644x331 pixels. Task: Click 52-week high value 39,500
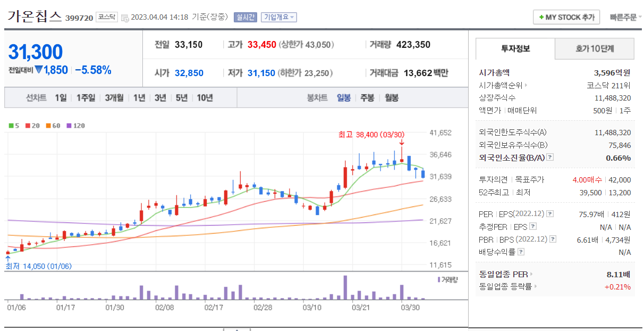click(591, 193)
